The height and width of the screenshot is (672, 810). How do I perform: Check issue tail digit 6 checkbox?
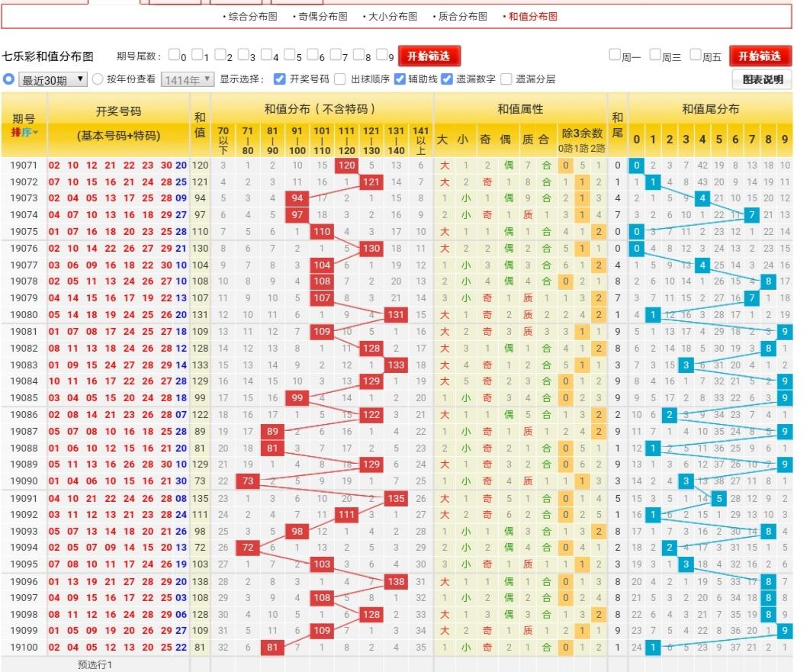pos(313,54)
